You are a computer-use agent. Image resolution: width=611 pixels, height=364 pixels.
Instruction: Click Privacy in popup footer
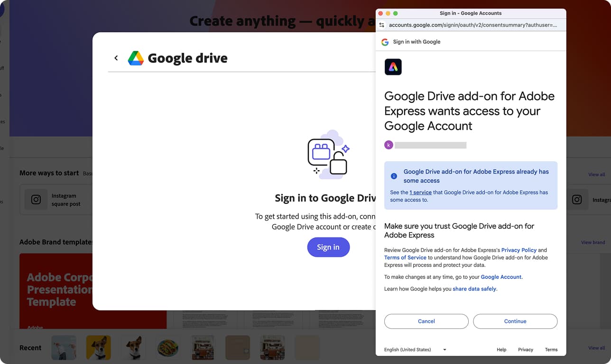526,350
